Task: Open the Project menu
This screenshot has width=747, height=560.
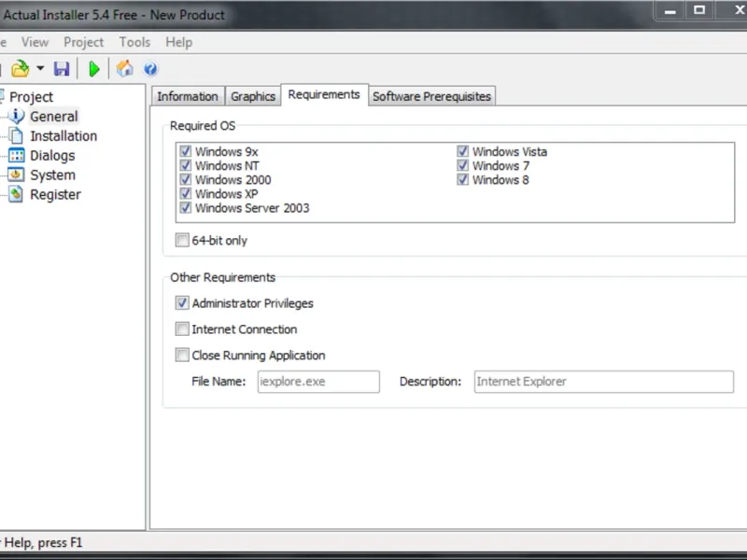Action: pos(83,42)
